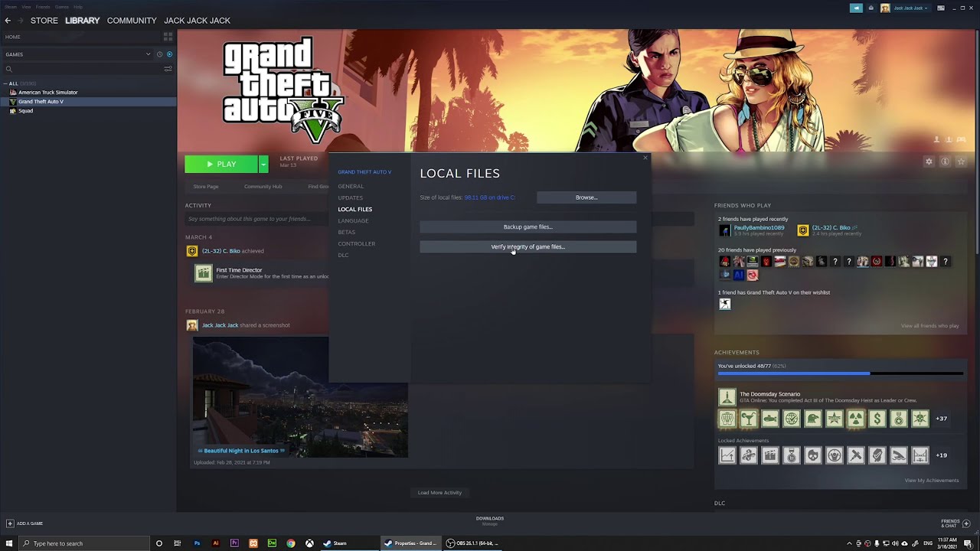This screenshot has height=551, width=980.
Task: Select the Language properties tab
Action: (x=353, y=220)
